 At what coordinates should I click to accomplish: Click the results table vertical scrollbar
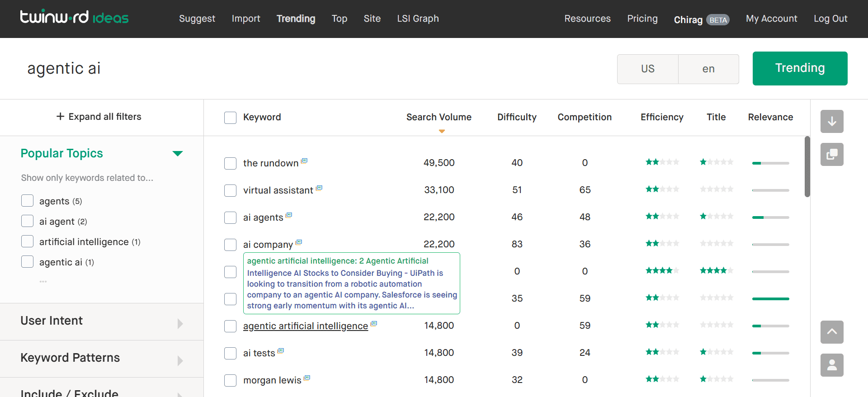click(x=807, y=166)
